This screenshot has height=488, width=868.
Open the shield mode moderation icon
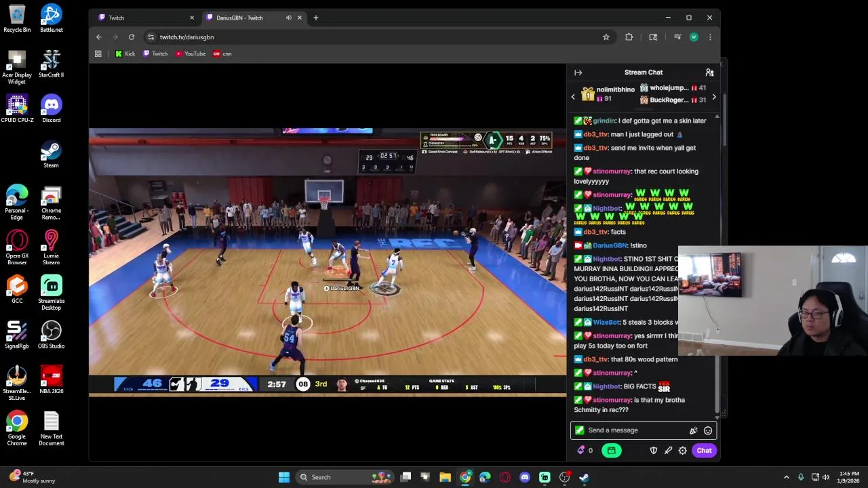[x=654, y=451]
